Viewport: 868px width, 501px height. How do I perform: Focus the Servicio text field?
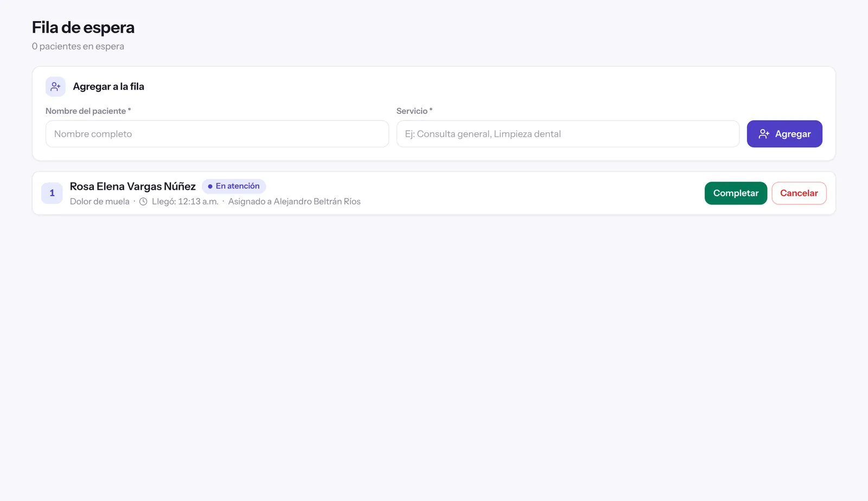567,134
